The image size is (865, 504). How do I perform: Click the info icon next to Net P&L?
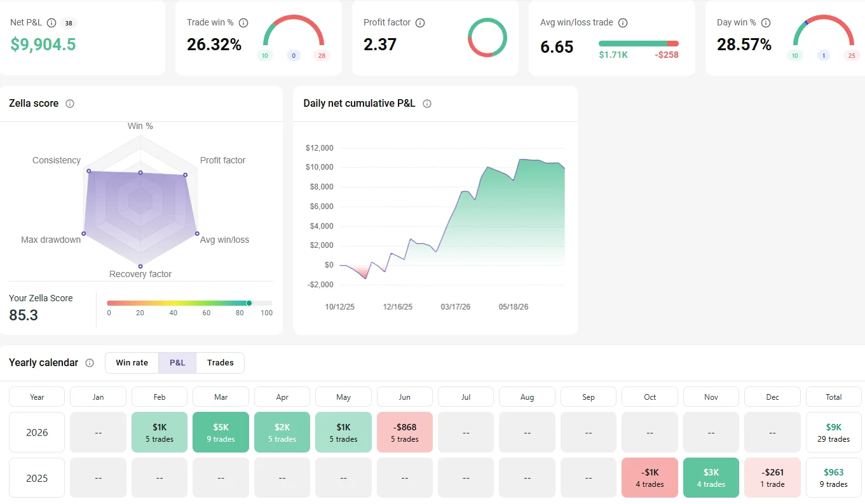(x=51, y=23)
